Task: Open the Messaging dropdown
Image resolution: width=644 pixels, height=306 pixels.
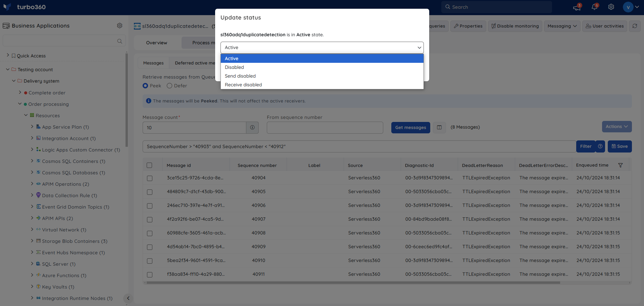Action: point(562,26)
